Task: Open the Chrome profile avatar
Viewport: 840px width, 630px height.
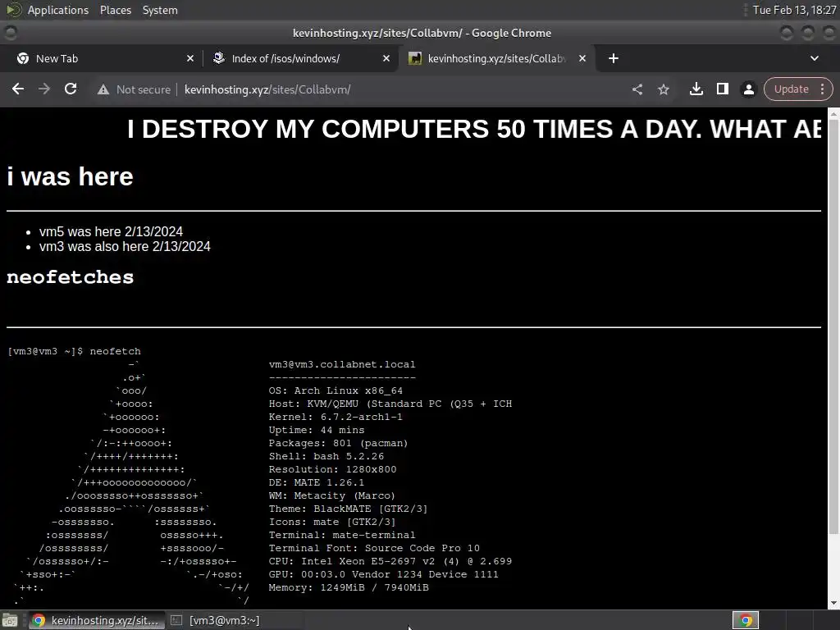Action: [748, 89]
